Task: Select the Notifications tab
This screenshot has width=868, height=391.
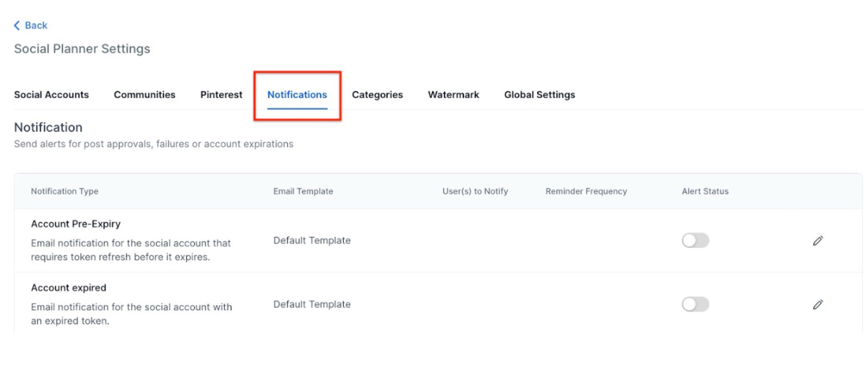Action: 297,95
